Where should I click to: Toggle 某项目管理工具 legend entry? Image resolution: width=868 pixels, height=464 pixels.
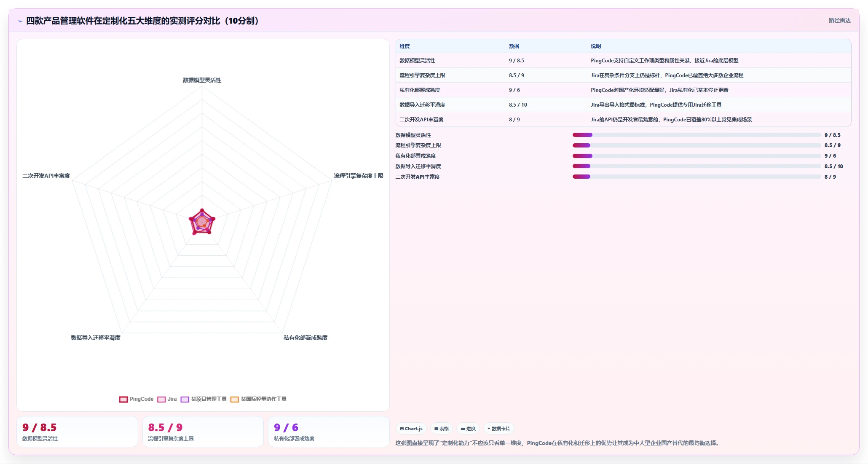click(204, 399)
